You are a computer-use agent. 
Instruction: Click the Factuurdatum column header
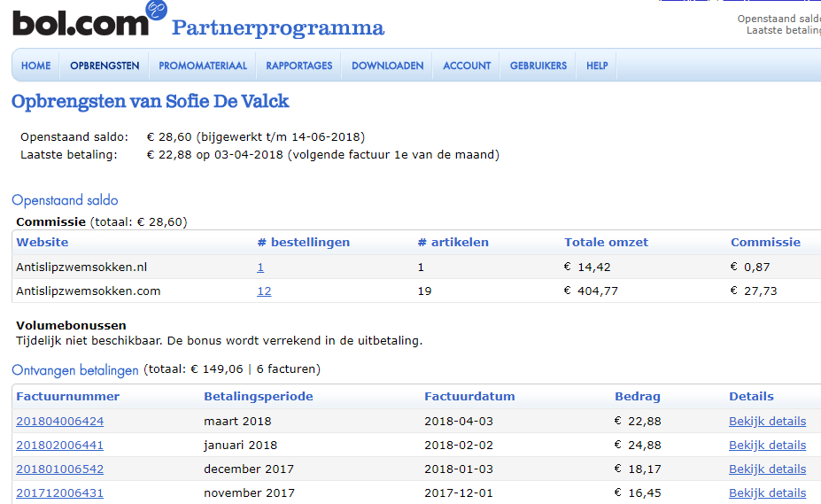(469, 397)
